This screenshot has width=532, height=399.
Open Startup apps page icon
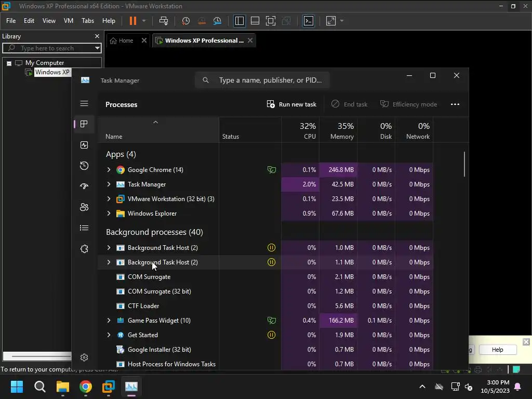(x=84, y=187)
